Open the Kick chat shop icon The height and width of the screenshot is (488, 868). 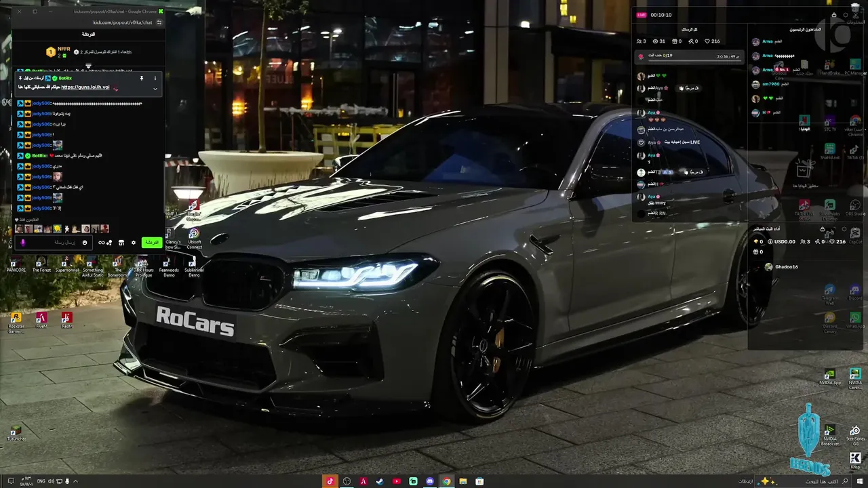pyautogui.click(x=121, y=242)
